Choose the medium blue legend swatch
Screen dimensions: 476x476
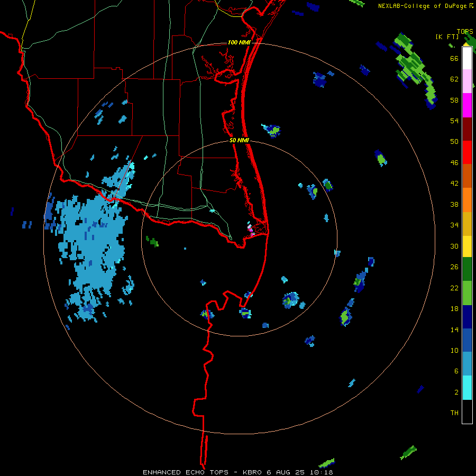click(467, 340)
